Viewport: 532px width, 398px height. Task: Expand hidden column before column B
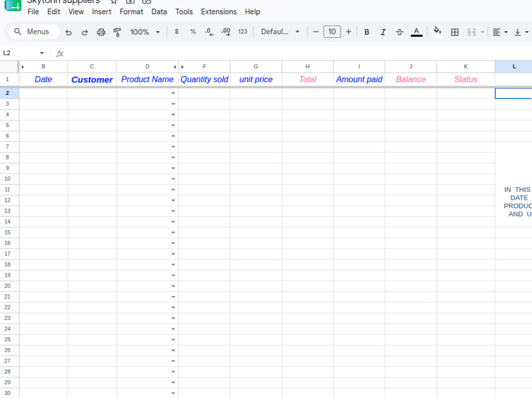point(23,67)
